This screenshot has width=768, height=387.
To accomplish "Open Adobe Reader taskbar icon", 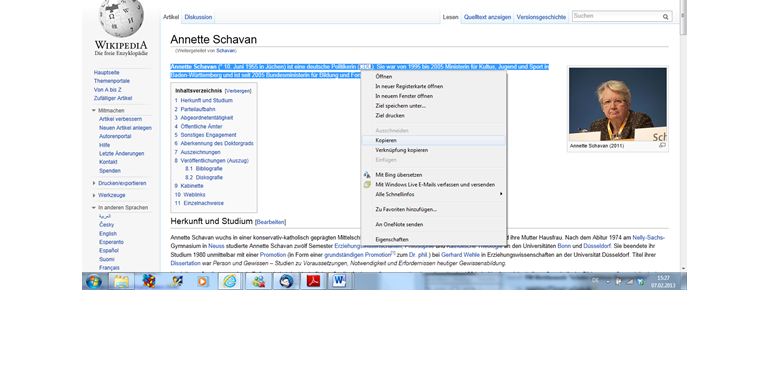I will (x=313, y=281).
